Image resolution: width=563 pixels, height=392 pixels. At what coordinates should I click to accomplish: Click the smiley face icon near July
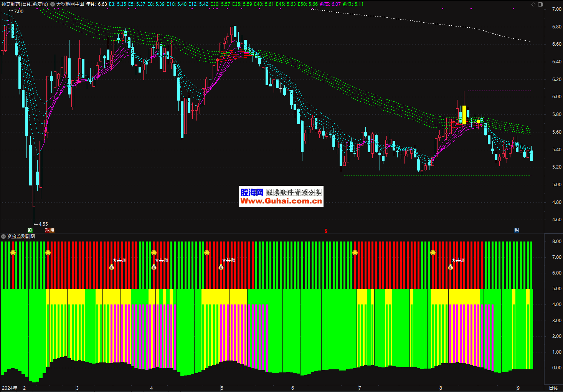click(x=355, y=253)
